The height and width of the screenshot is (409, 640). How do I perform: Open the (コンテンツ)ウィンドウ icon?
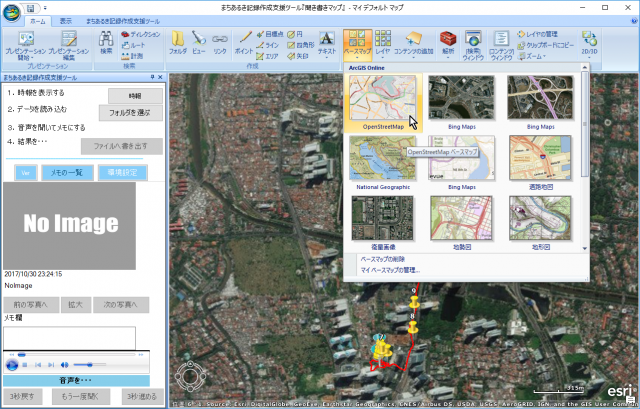click(501, 45)
